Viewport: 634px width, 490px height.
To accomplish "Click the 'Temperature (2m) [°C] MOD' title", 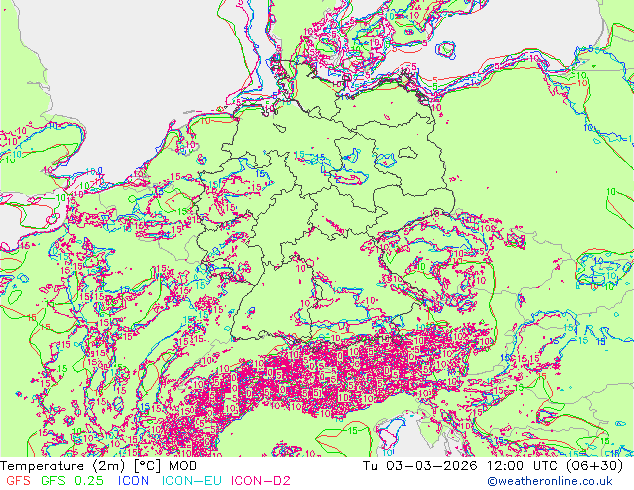I will pos(99,466).
